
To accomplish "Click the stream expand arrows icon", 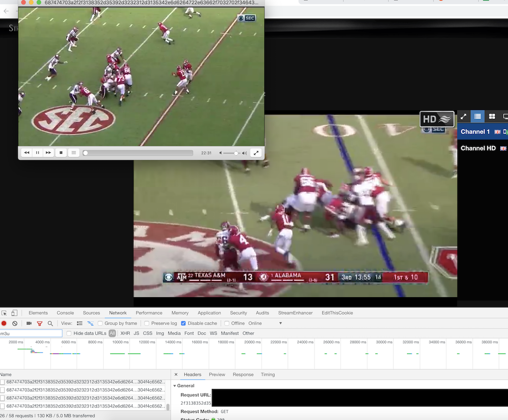I will tap(463, 117).
